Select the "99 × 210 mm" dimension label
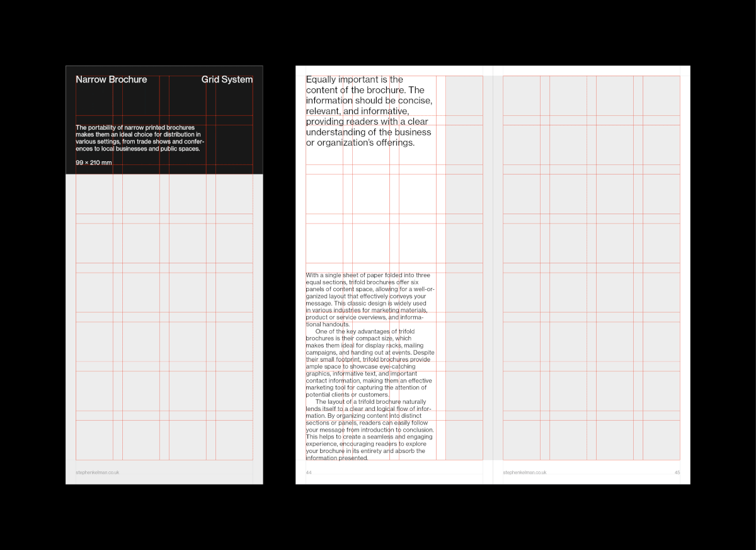 coord(93,163)
